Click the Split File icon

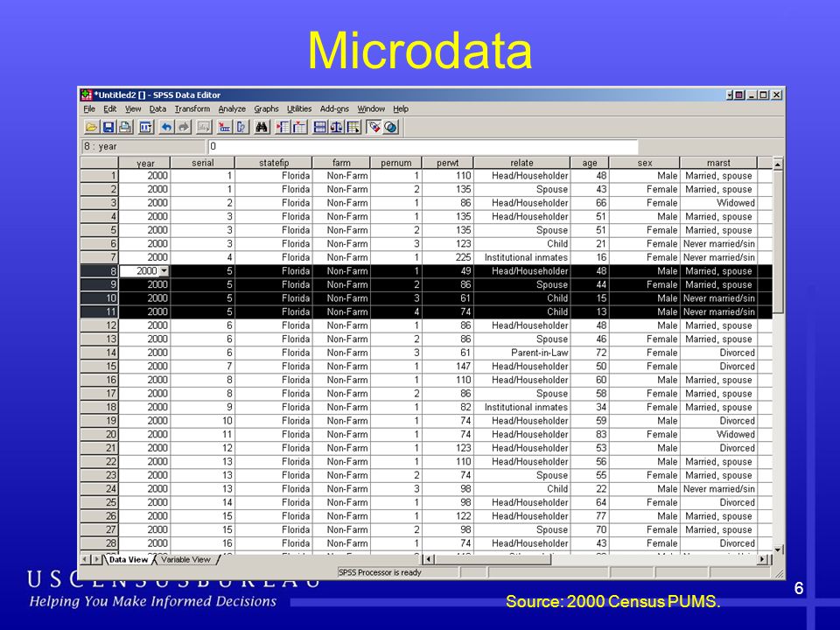[x=320, y=127]
